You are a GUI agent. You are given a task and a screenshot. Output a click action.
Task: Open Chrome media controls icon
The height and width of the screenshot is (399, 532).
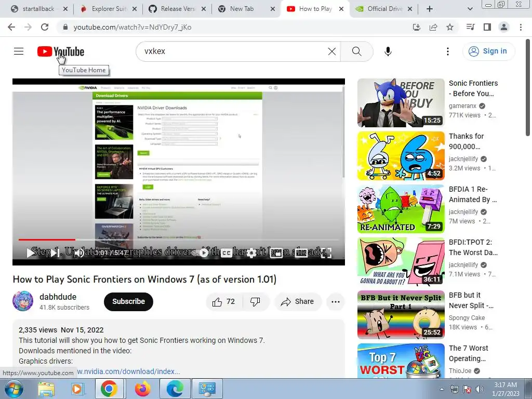coord(470,27)
